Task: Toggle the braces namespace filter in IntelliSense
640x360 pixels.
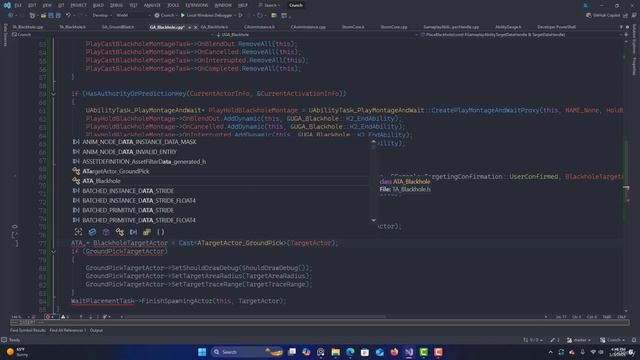Action: coord(161,232)
